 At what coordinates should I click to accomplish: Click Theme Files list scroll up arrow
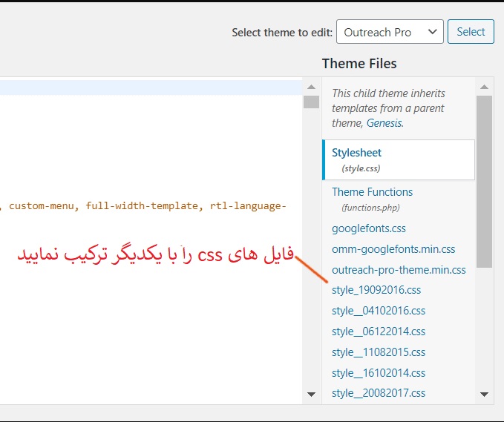click(485, 87)
